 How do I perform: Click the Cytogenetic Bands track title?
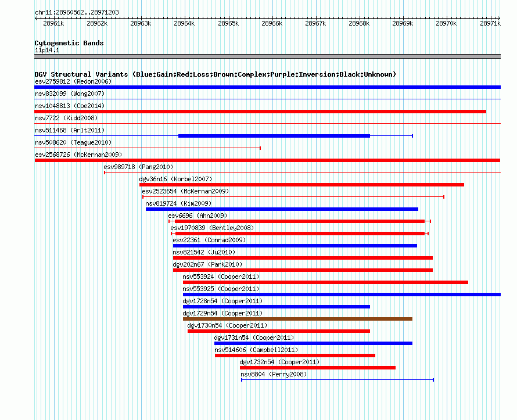[69, 43]
